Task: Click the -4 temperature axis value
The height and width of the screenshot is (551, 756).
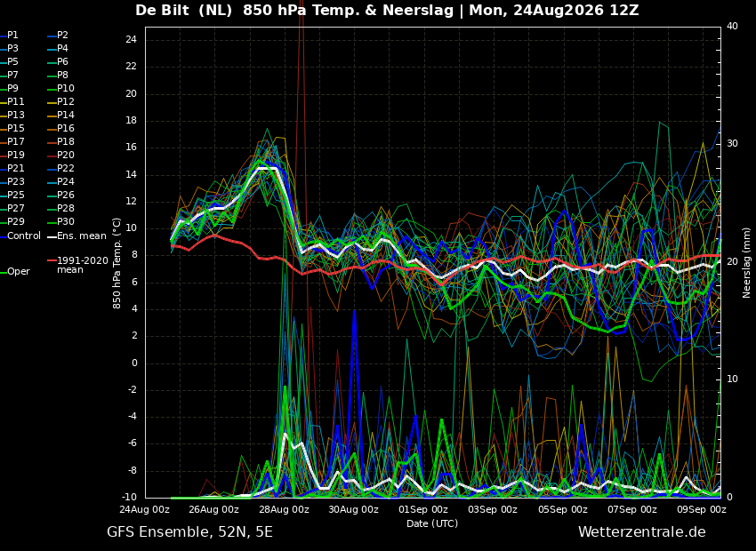Action: [x=132, y=417]
